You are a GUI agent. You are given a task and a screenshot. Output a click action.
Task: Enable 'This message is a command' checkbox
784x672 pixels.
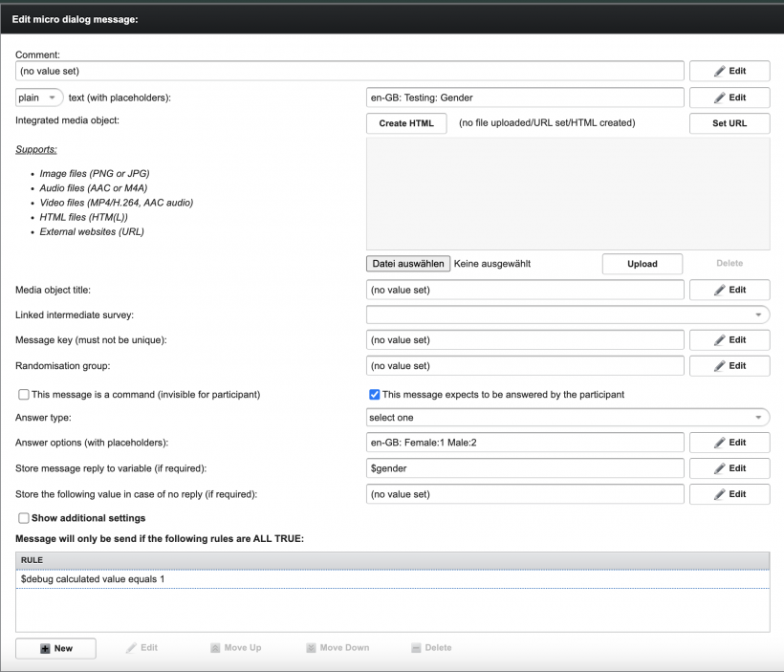coord(24,395)
